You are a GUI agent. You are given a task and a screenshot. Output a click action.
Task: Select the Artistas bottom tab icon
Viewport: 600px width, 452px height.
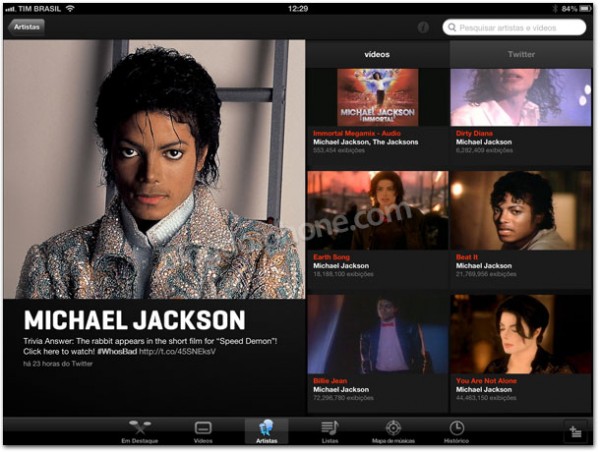click(266, 428)
